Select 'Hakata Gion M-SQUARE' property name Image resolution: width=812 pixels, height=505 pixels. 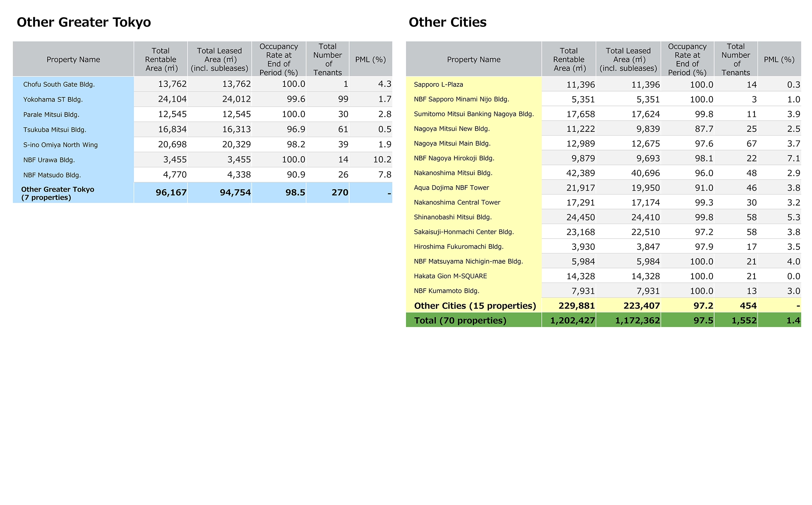tap(450, 276)
